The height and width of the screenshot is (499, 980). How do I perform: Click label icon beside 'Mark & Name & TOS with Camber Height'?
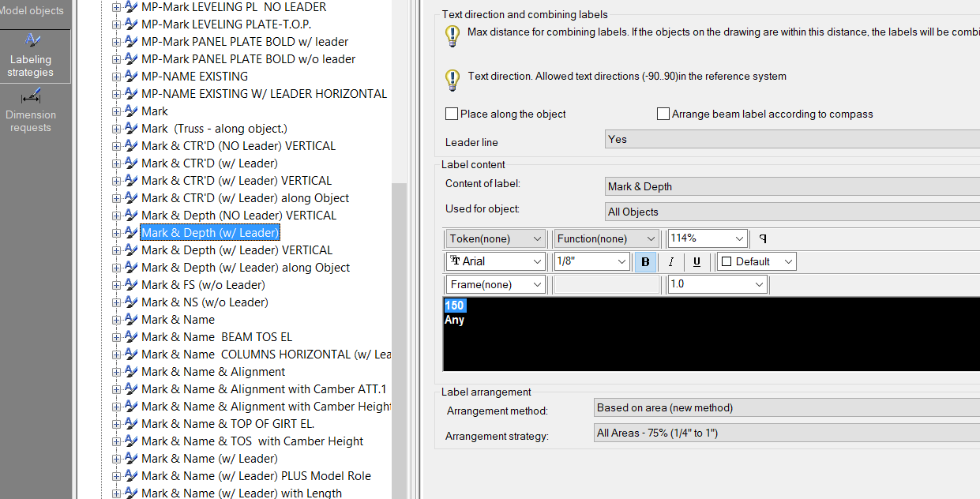[131, 441]
